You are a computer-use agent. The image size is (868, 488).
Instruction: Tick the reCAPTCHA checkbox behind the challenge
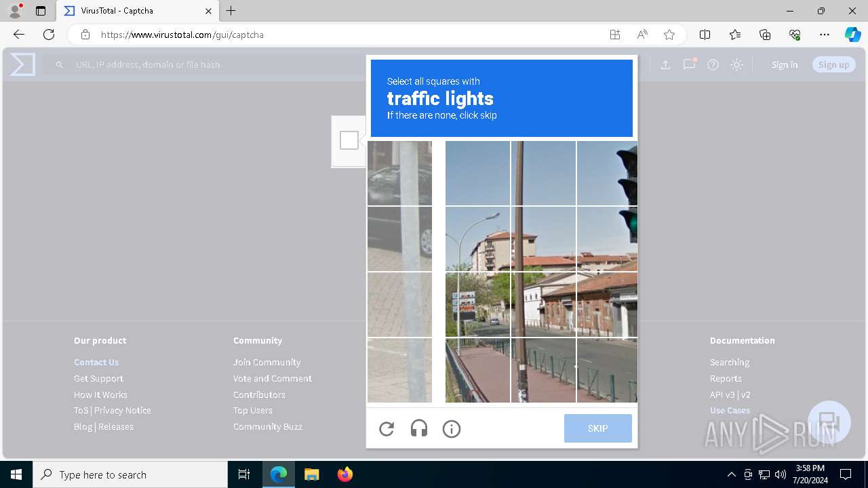[x=349, y=140]
